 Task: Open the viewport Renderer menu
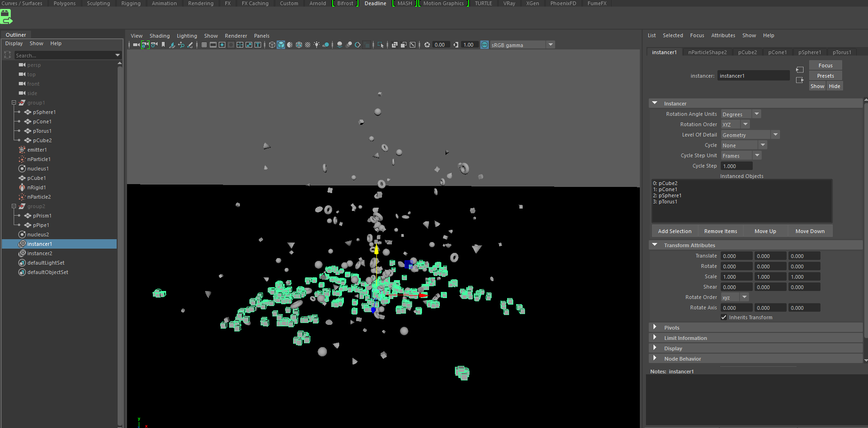point(236,36)
